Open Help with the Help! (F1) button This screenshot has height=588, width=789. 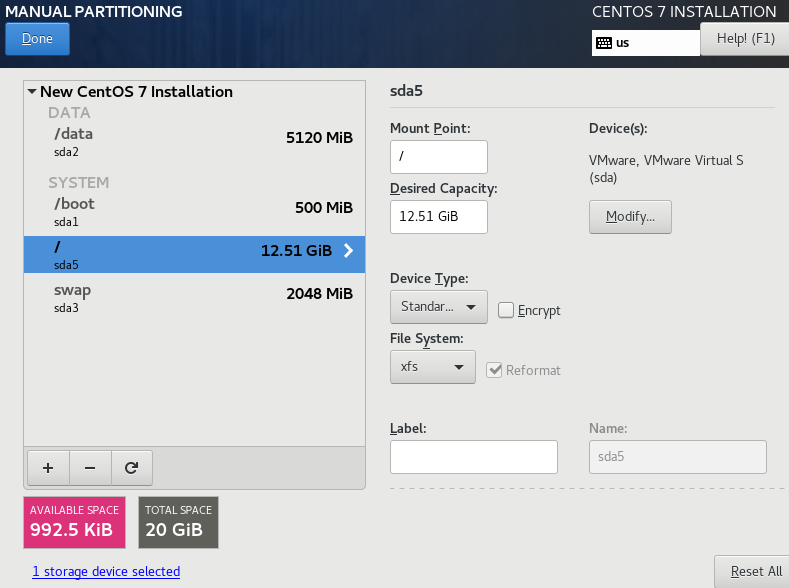pos(745,39)
